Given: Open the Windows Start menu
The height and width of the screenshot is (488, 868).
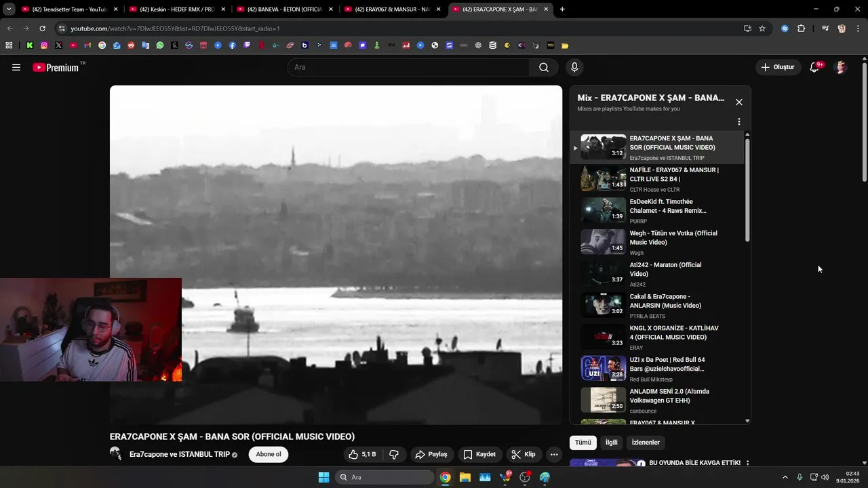Looking at the screenshot, I should [x=323, y=477].
